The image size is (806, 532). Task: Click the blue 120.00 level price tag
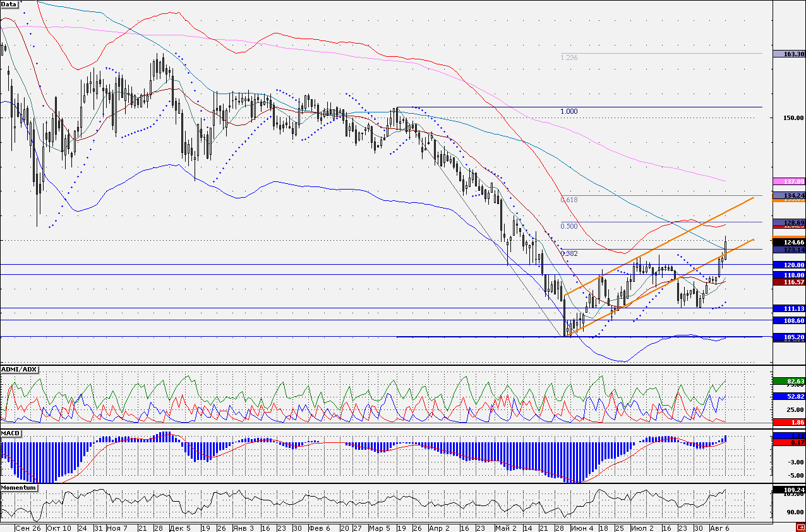click(789, 265)
